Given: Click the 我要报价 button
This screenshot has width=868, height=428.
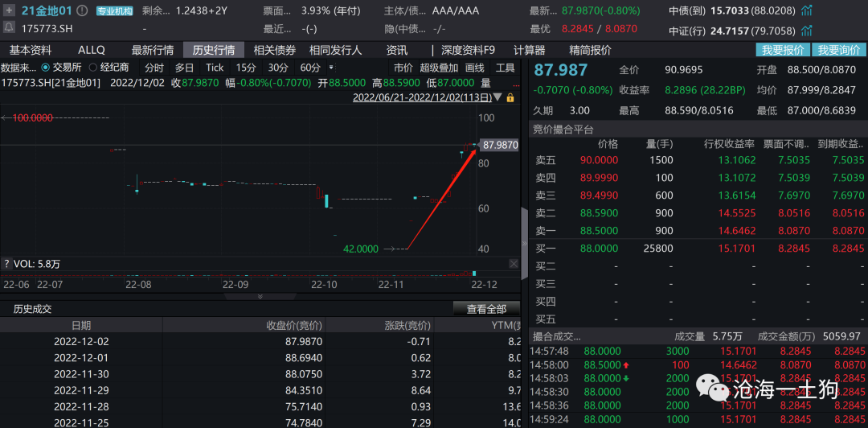Looking at the screenshot, I should (x=782, y=50).
